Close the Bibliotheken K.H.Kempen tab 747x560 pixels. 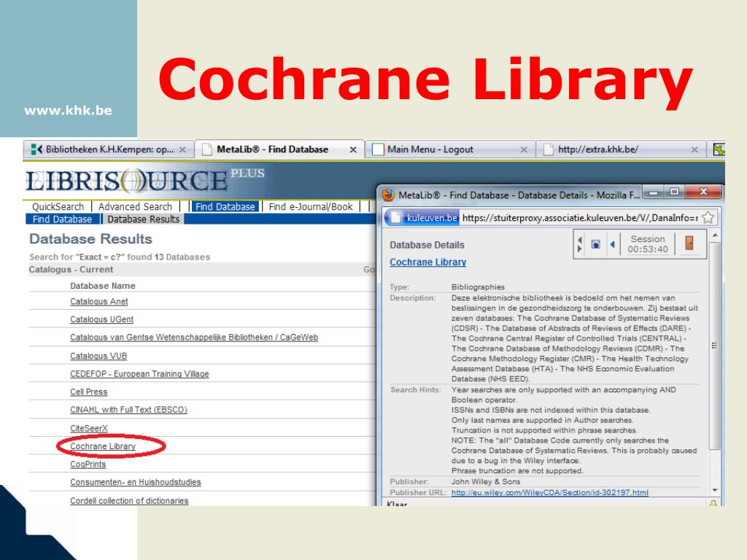point(182,149)
